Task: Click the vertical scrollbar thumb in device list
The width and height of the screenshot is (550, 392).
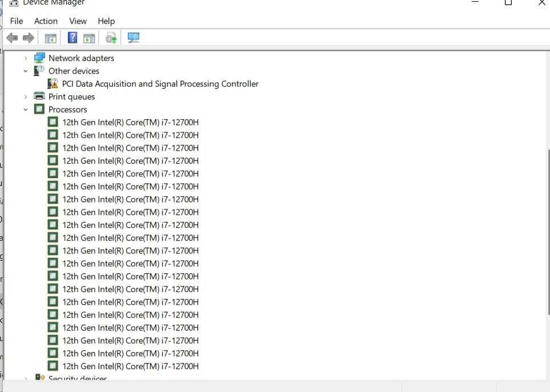Action: pyautogui.click(x=548, y=232)
